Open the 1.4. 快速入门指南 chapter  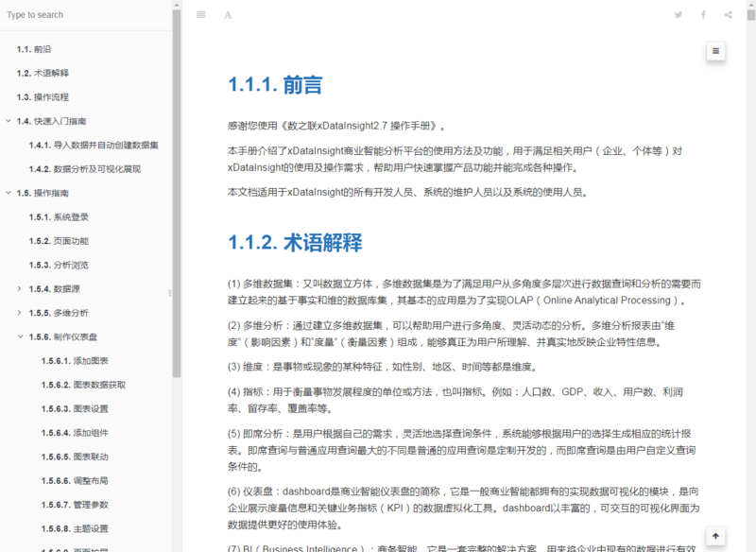pos(51,121)
